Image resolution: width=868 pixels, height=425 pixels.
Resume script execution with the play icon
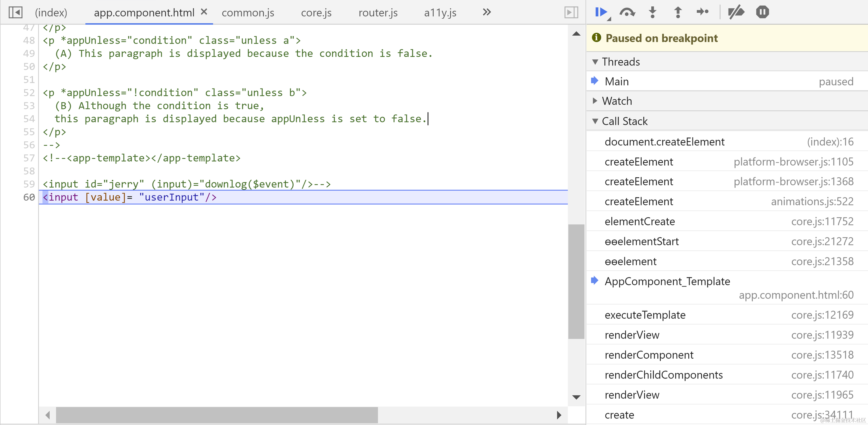pos(601,12)
